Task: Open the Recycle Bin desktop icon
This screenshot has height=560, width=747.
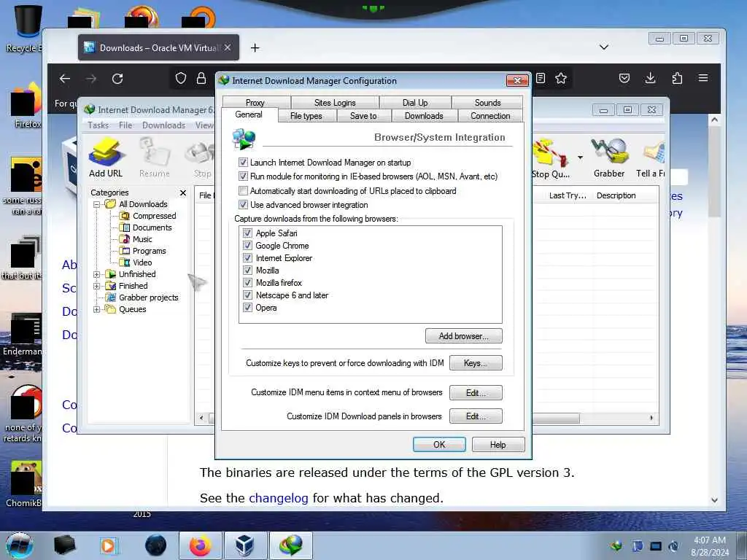Action: (x=27, y=28)
